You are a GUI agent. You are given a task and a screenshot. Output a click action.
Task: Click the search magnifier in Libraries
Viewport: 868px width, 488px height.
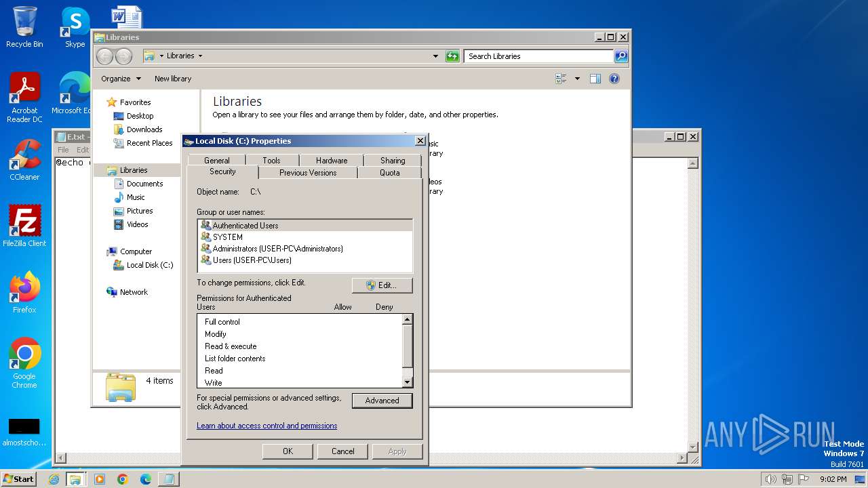click(x=621, y=56)
